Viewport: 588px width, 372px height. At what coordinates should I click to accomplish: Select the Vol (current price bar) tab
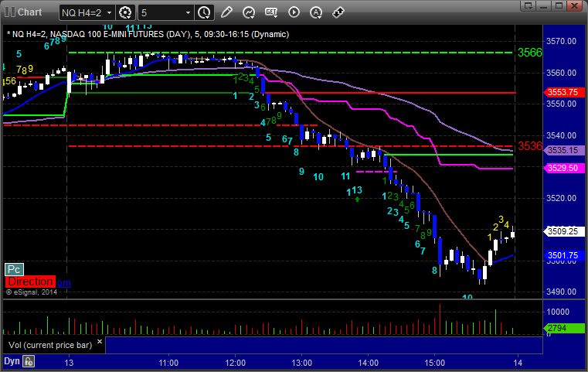point(50,345)
